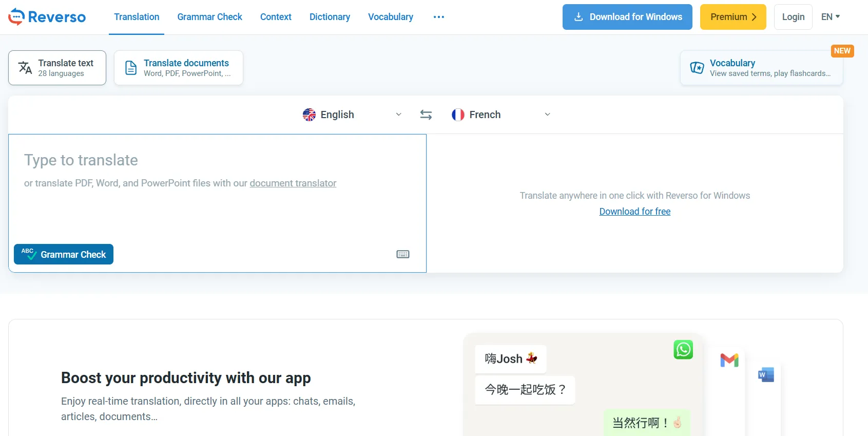Open the Context menu item
This screenshot has width=868, height=436.
pos(276,17)
